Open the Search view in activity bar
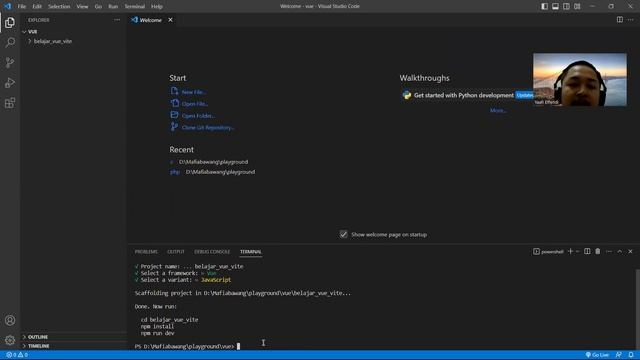Viewport: 640px width, 360px height. (10, 42)
